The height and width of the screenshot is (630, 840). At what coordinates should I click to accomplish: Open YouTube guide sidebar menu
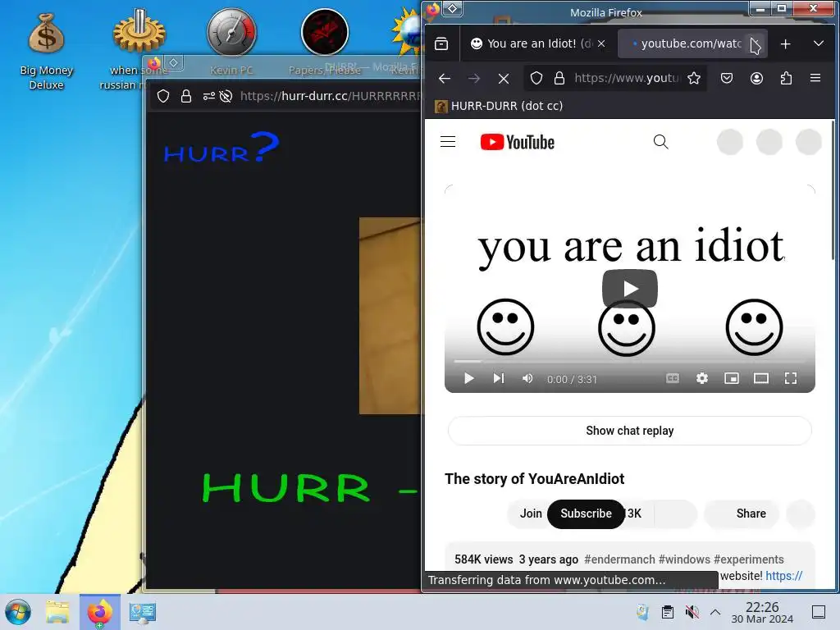click(448, 142)
